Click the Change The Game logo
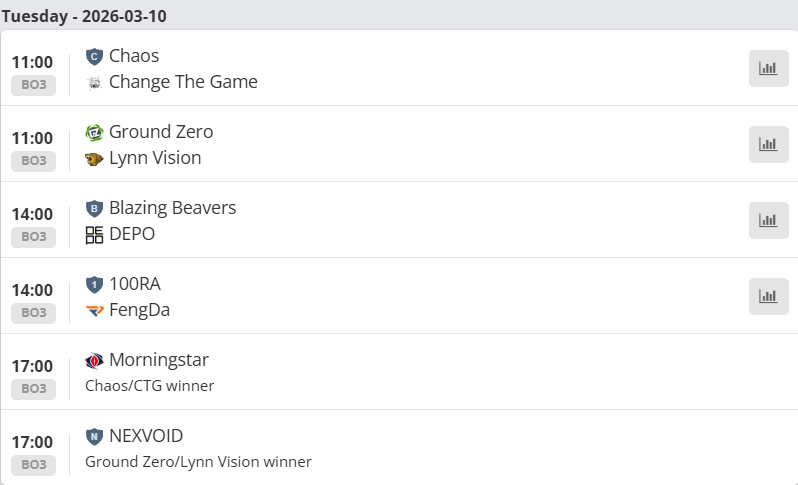 95,82
